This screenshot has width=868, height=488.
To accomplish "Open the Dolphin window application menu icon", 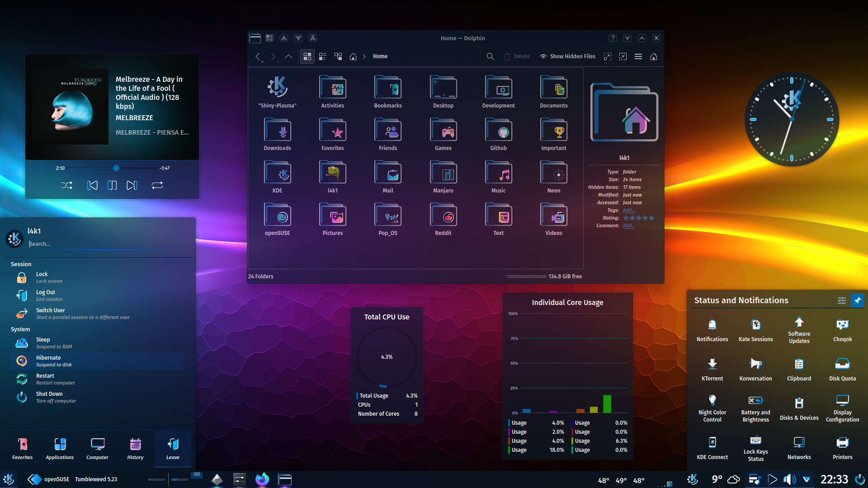I will tap(255, 38).
